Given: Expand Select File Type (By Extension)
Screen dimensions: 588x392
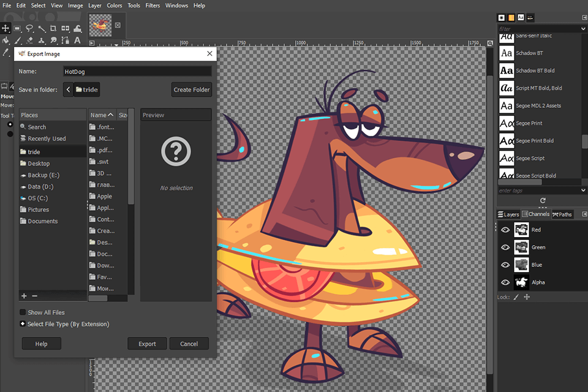Looking at the screenshot, I should coord(23,324).
